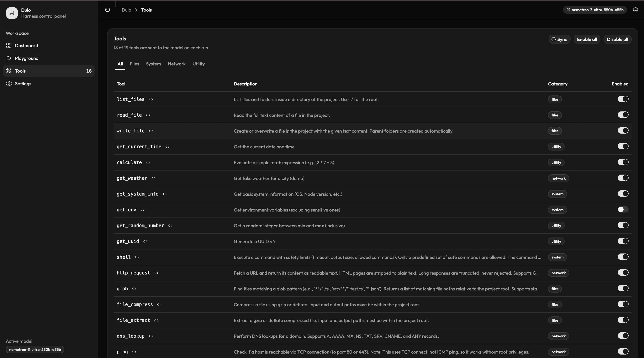
Task: Click the glob tool name
Action: [122, 289]
